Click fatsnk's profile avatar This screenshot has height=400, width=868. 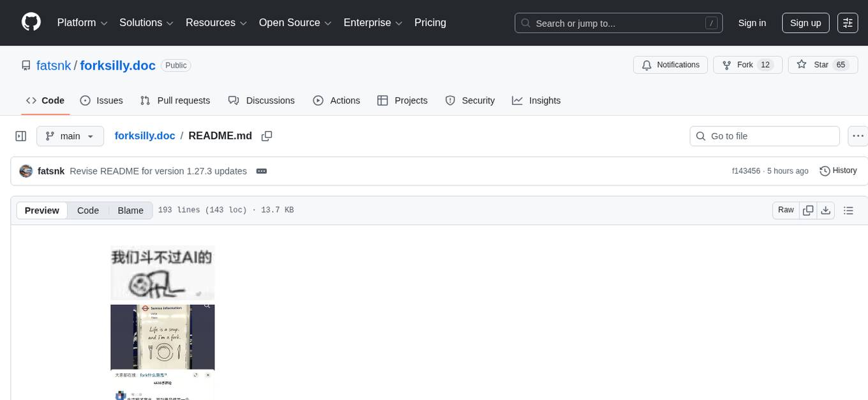[26, 171]
